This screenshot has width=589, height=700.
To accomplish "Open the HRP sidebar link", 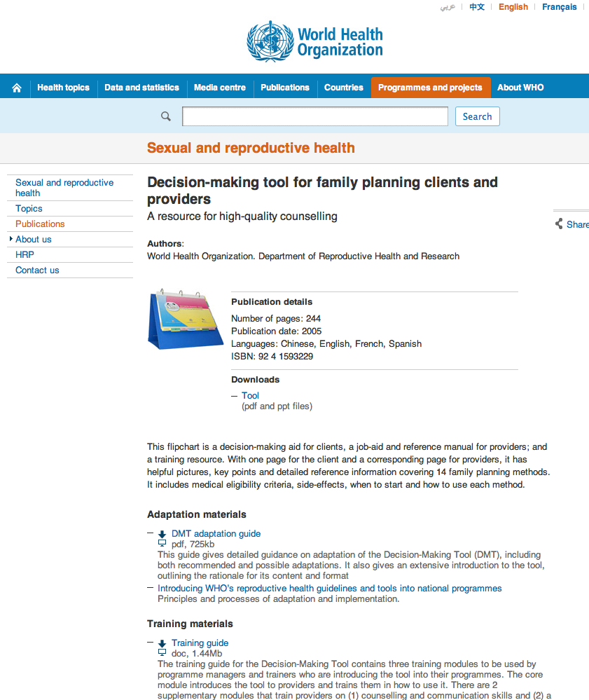I will tap(25, 254).
